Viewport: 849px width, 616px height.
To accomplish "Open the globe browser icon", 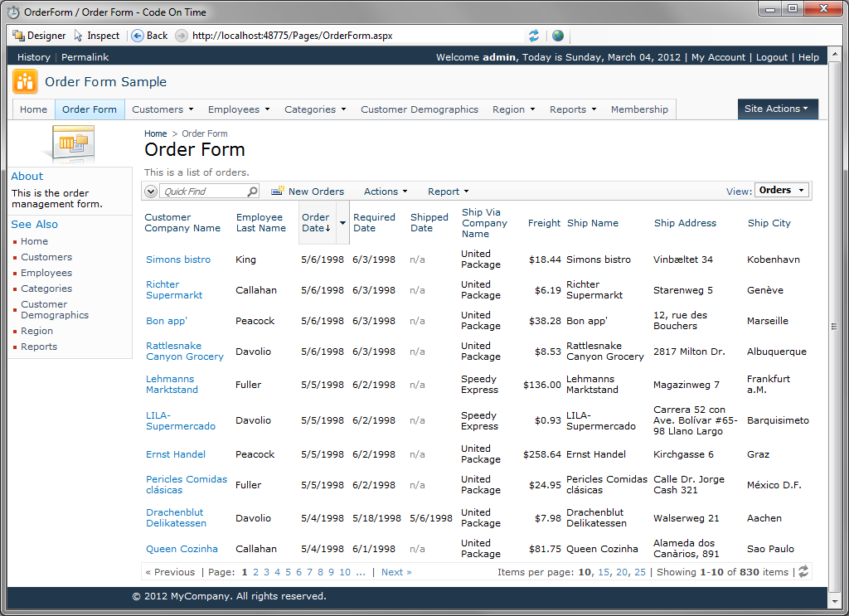I will [558, 36].
